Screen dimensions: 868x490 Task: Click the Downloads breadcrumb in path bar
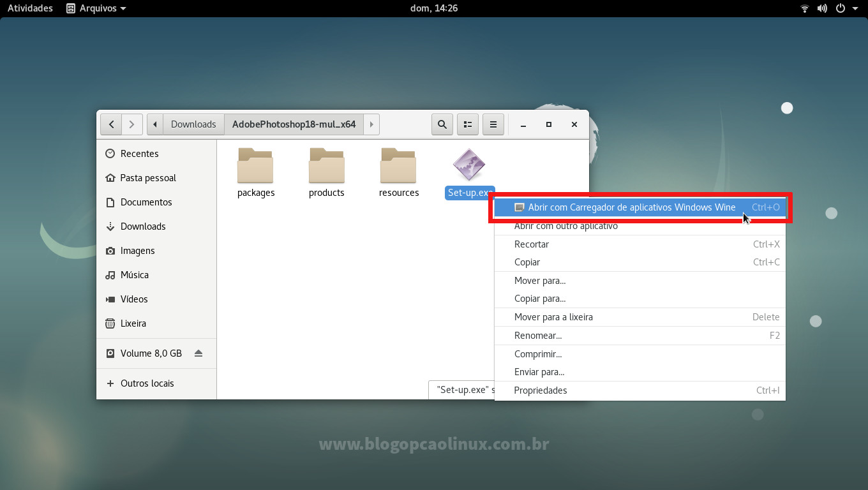(x=193, y=124)
